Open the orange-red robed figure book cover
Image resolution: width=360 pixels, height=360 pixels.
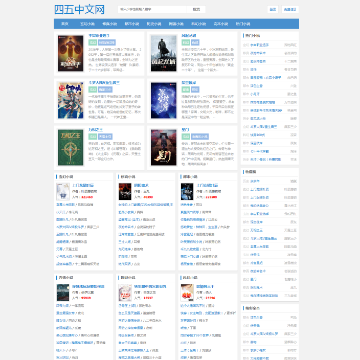pyautogui.click(x=71, y=53)
